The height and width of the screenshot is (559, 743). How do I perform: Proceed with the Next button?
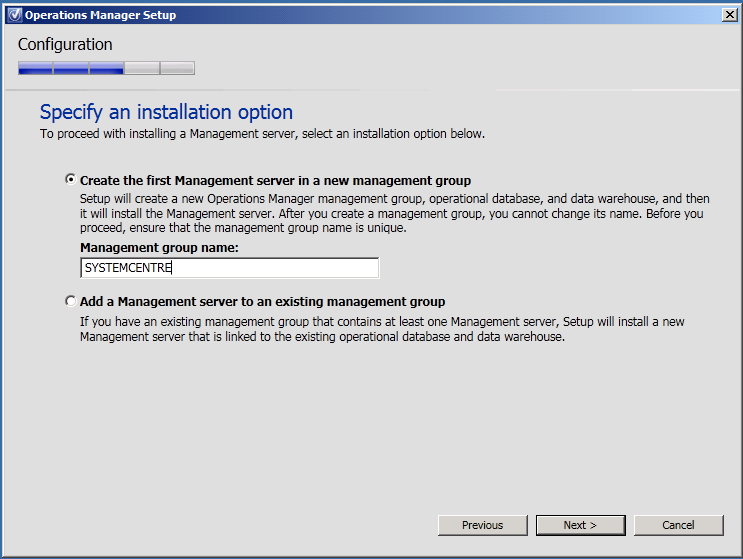pos(580,525)
